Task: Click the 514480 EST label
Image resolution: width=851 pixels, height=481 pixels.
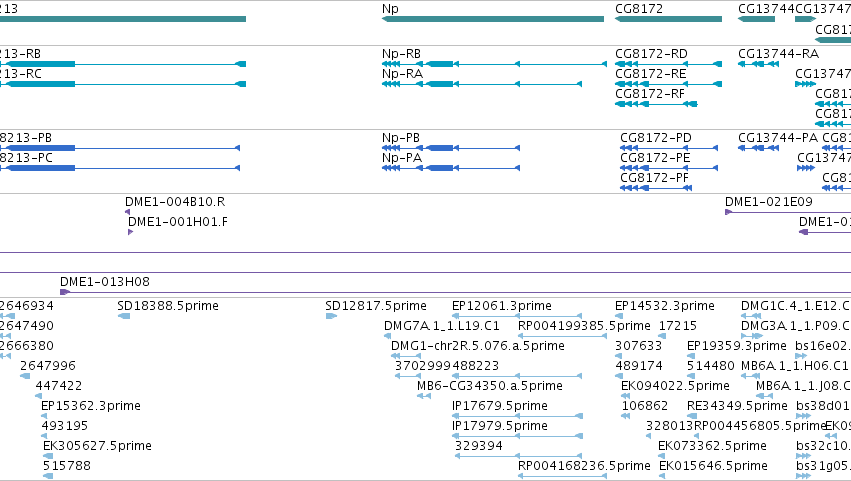Action: click(710, 366)
